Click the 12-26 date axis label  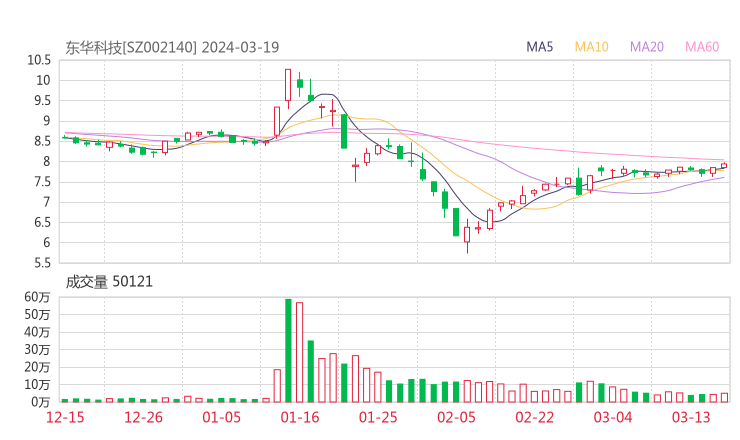[143, 417]
